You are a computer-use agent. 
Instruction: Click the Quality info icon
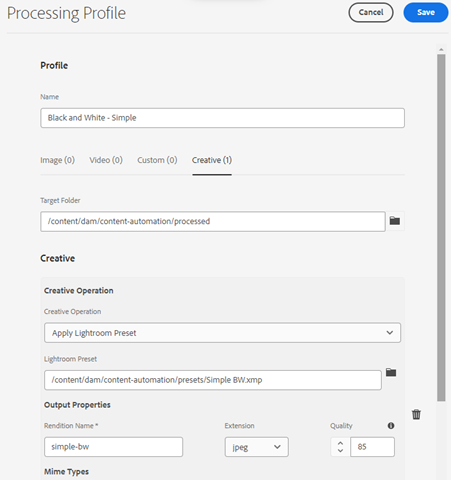click(x=391, y=426)
